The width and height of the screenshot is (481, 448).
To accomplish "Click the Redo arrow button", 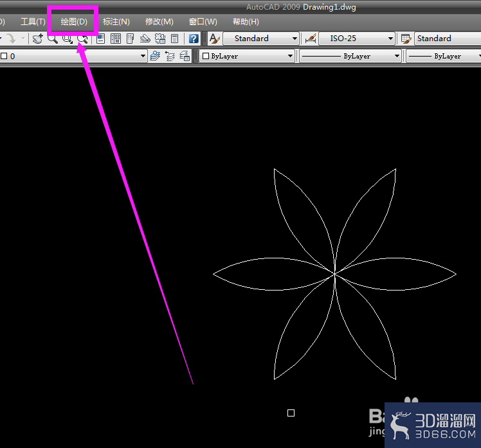I will click(12, 39).
